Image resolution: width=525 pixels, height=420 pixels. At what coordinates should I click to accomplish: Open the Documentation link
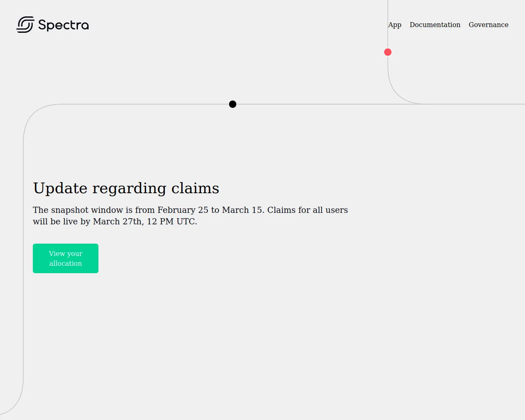point(435,25)
